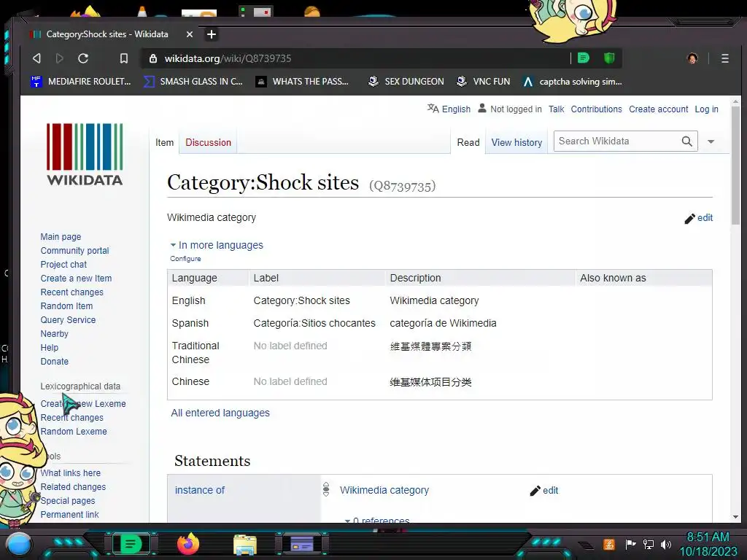Open the Wikimedia category value link

384,490
